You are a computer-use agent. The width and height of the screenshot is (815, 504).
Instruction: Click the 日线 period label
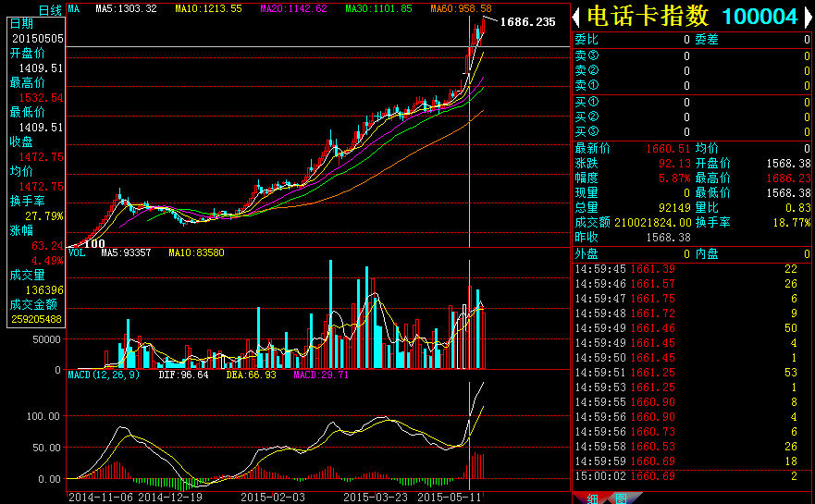coord(50,10)
